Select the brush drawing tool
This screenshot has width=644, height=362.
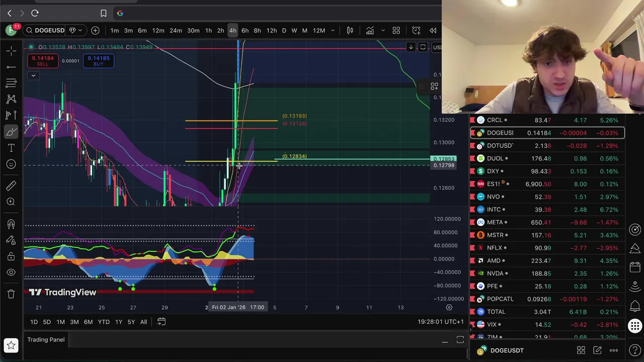pos(11,132)
